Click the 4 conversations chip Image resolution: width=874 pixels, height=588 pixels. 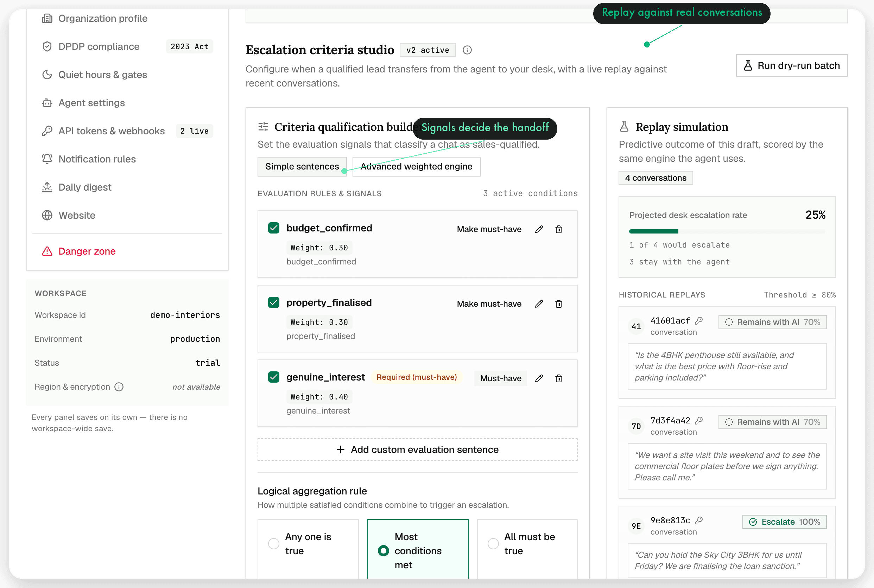656,178
